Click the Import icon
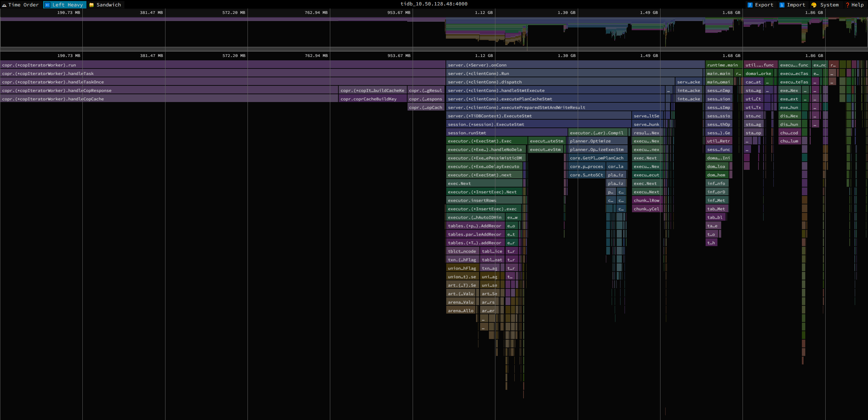Image resolution: width=868 pixels, height=420 pixels. 782,5
